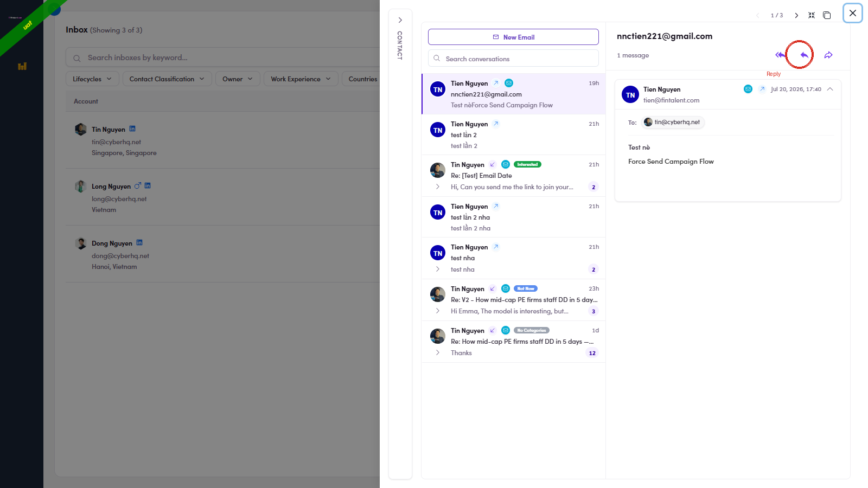868x488 pixels.
Task: Collapse the Tien Nguyen message with the up chevron
Action: pyautogui.click(x=830, y=89)
